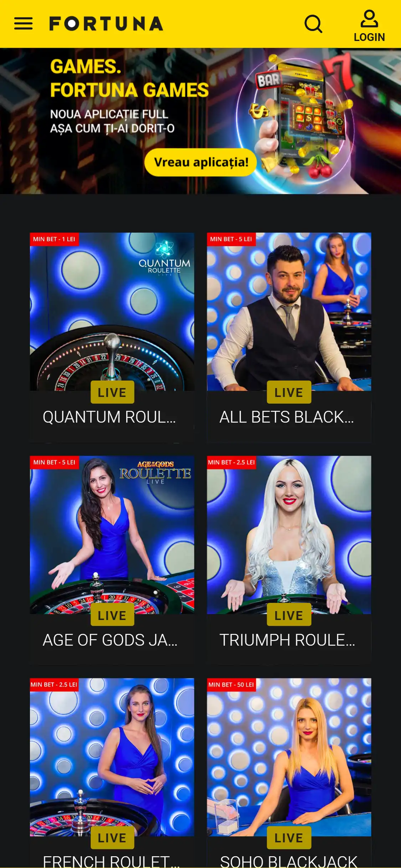Tap LIVE badge on Quantum Roulette
This screenshot has width=401, height=868.
[x=112, y=392]
